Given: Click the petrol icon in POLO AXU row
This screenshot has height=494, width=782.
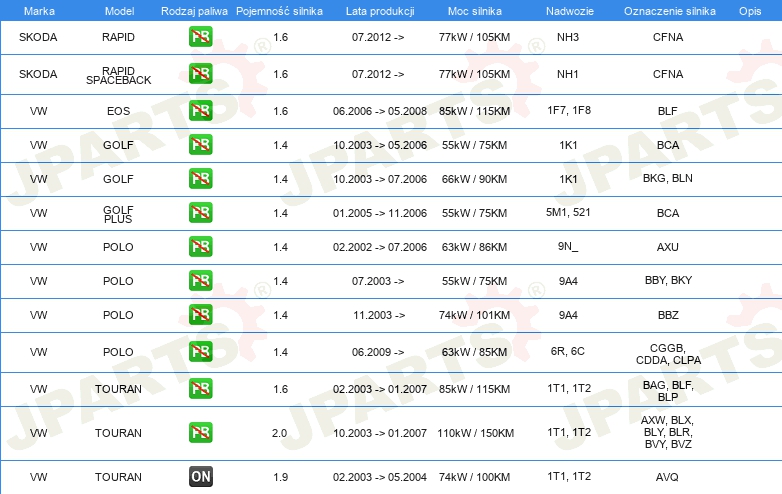Looking at the screenshot, I should click(x=200, y=246).
